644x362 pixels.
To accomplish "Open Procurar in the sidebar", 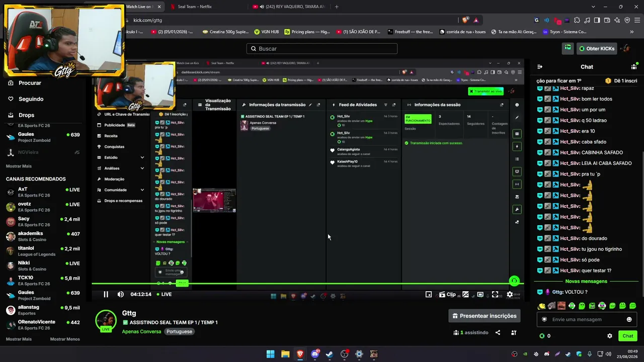I will (30, 83).
